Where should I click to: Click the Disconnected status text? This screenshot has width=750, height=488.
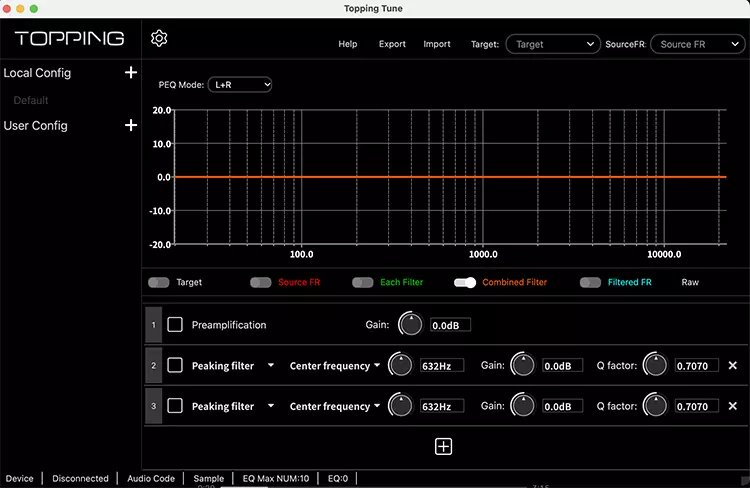point(80,478)
